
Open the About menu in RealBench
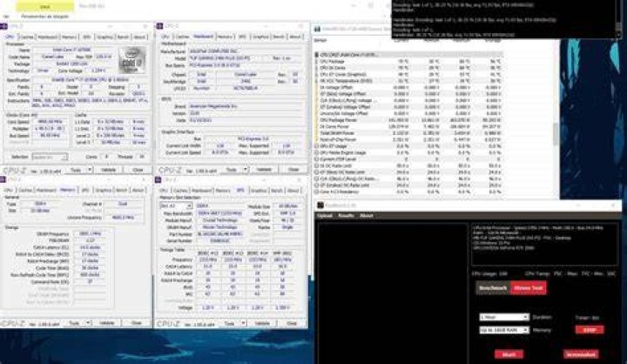coord(366,216)
